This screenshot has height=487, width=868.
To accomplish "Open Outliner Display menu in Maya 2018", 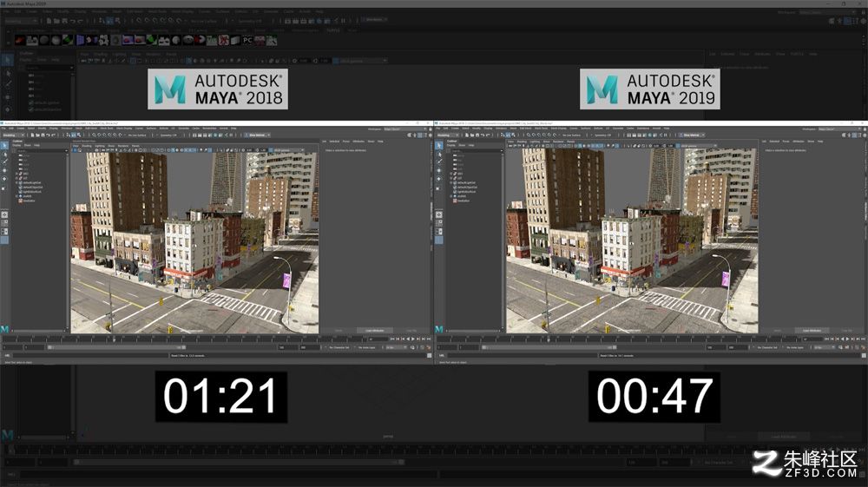I will (x=16, y=145).
